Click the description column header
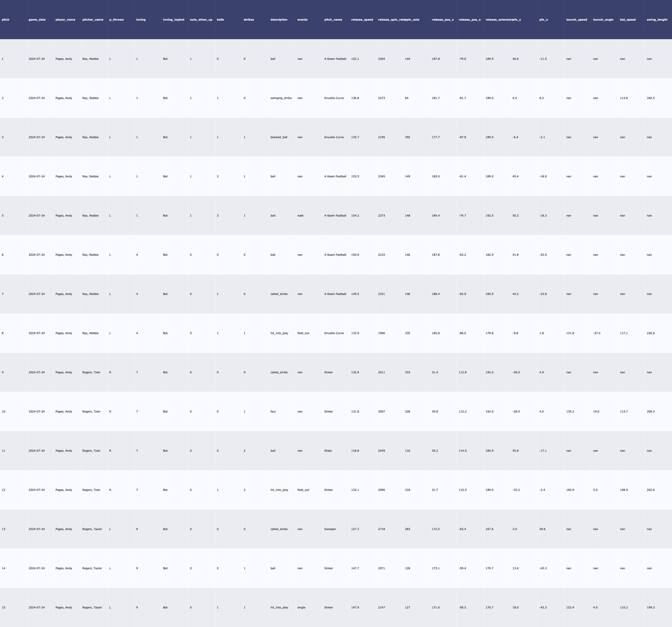This screenshot has height=627, width=672. (279, 20)
